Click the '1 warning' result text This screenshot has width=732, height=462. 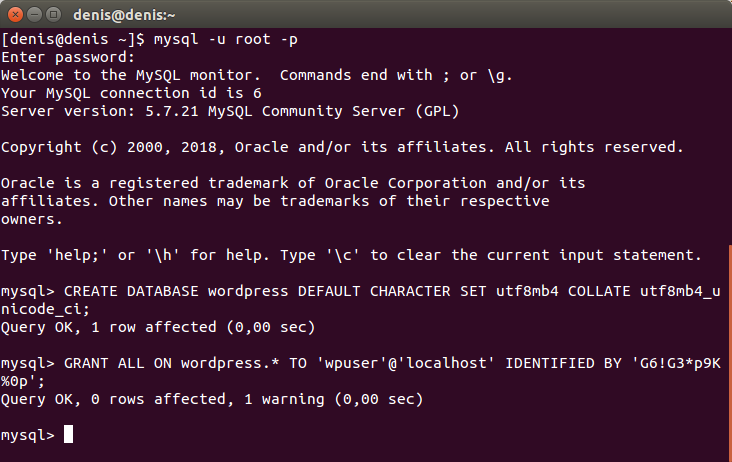coord(284,399)
